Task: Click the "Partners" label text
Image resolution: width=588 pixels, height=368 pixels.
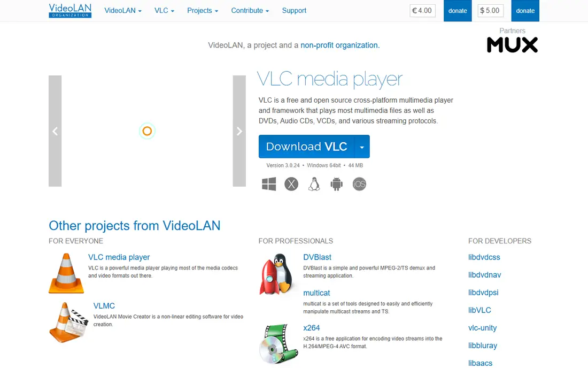Action: pyautogui.click(x=512, y=31)
